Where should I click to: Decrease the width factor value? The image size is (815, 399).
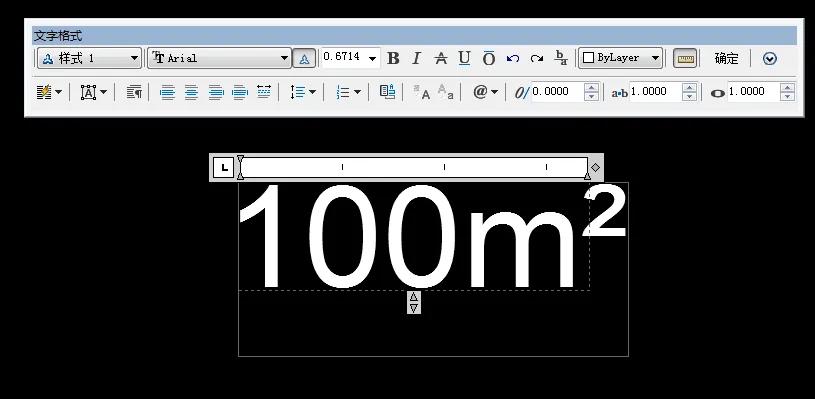click(787, 97)
